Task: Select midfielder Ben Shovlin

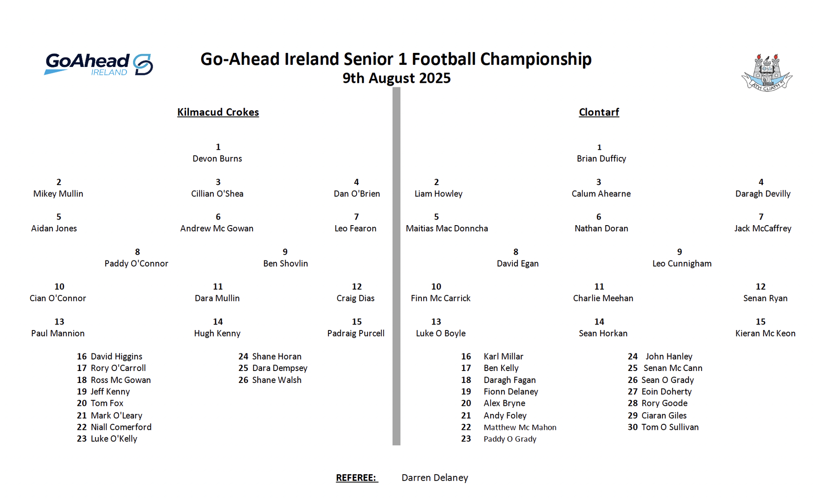Action: [x=285, y=264]
